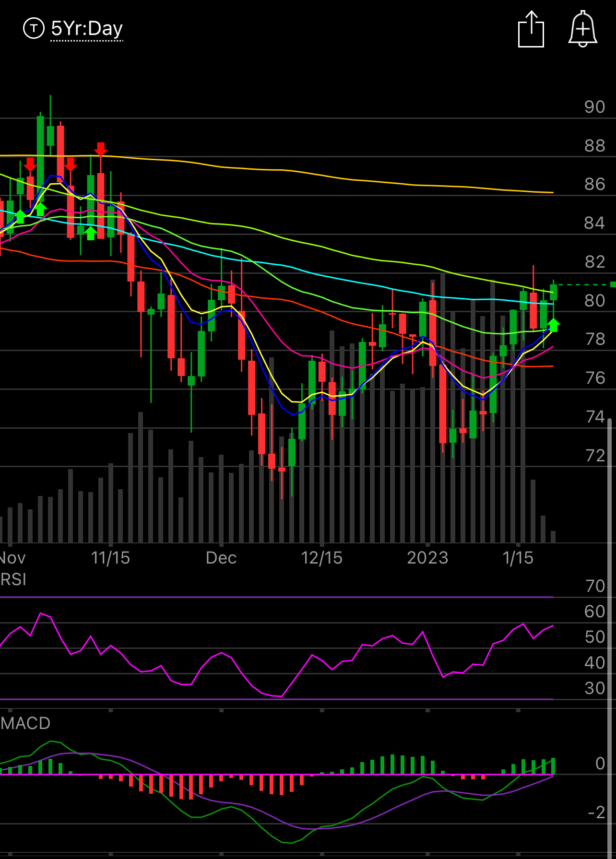
Task: Click the 12/15 date axis label
Action: click(x=322, y=558)
